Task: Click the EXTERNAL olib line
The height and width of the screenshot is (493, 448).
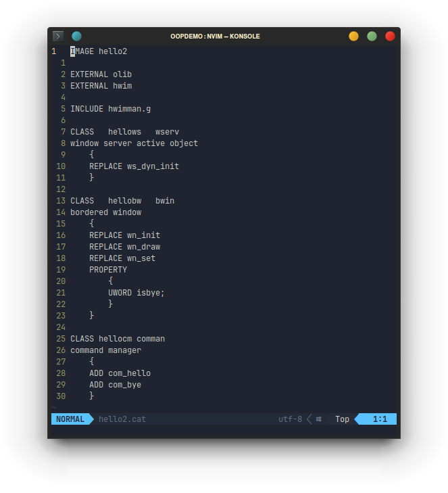Action: tap(101, 74)
